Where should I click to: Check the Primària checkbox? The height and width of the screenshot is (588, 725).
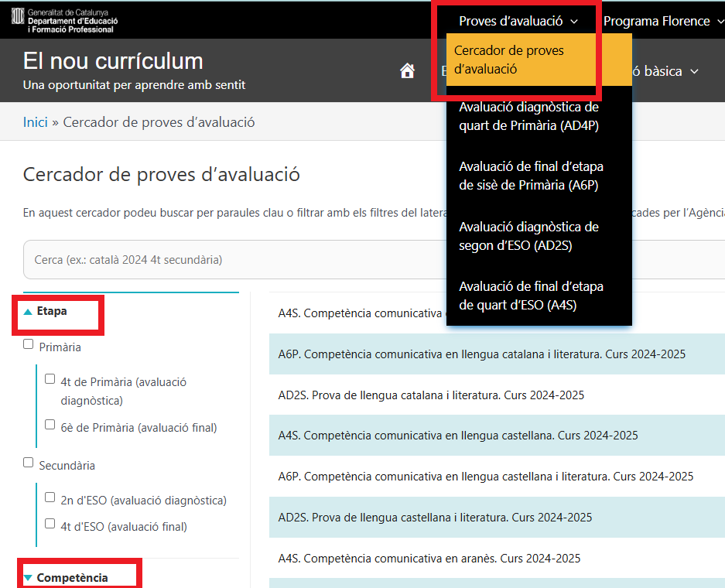coord(29,344)
